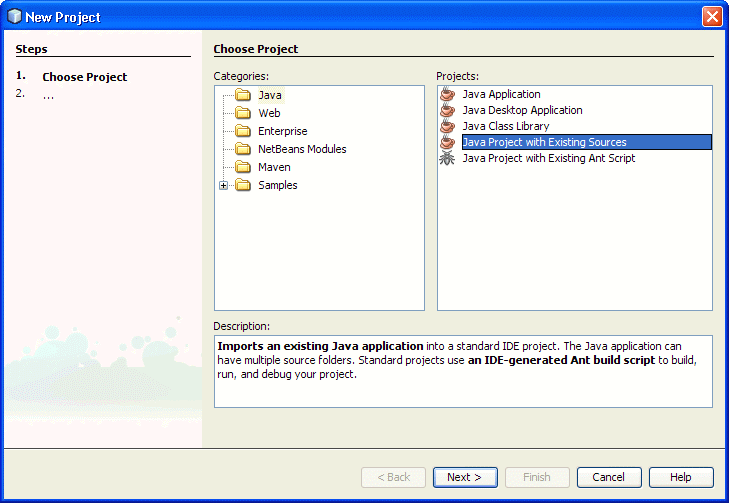Viewport: 729px width, 503px height.
Task: Click the New Project cube icon in title bar
Action: (14, 16)
